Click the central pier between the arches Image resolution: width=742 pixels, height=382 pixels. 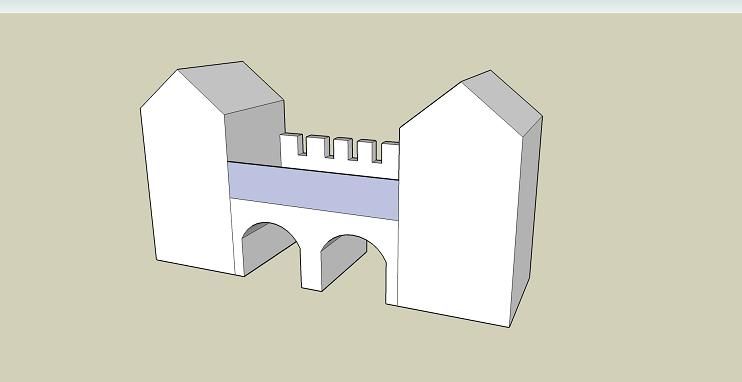[x=311, y=265]
